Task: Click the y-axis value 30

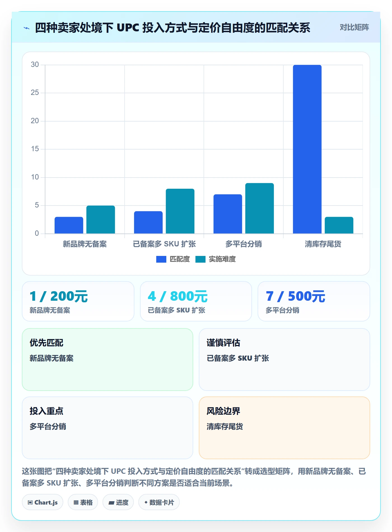Action: [35, 65]
